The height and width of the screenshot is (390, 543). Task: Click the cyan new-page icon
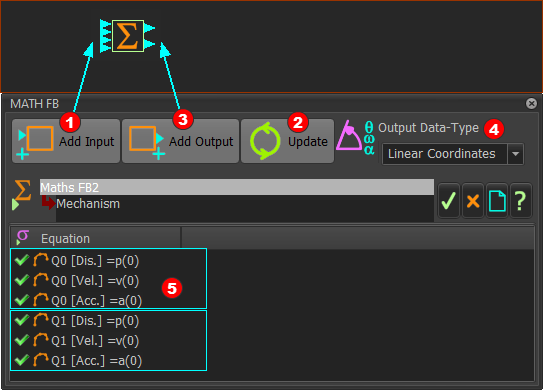(497, 201)
